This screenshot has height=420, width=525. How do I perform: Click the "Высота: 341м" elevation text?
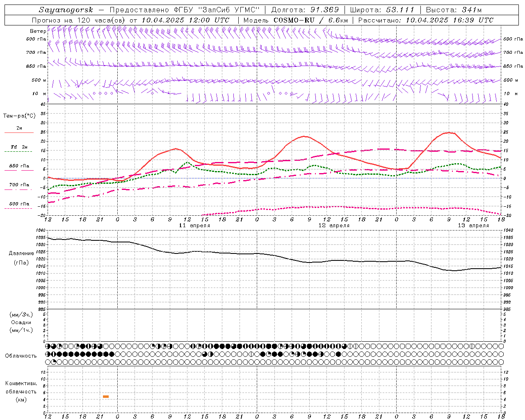[x=453, y=10]
